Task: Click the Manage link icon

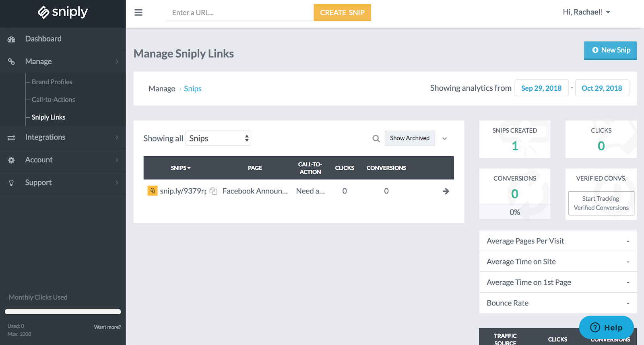Action: [11, 62]
